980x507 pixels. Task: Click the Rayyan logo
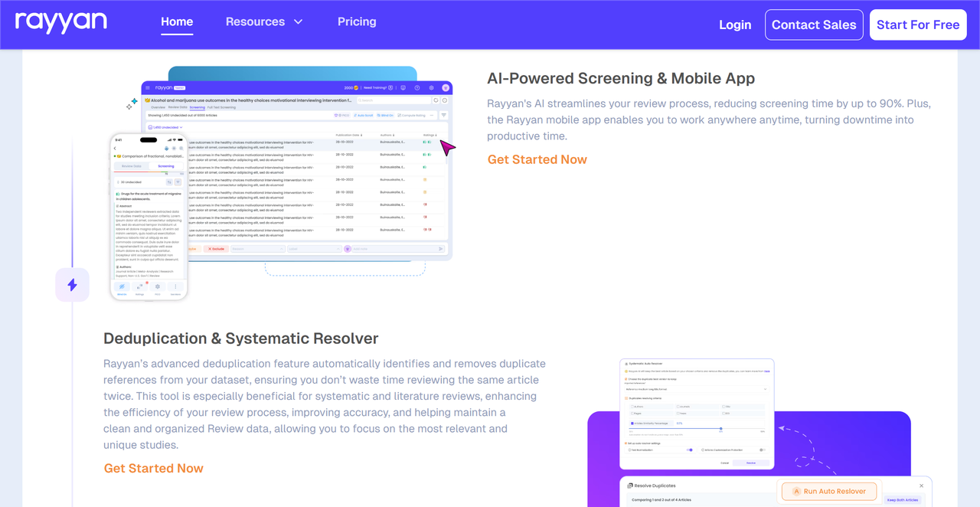click(61, 22)
